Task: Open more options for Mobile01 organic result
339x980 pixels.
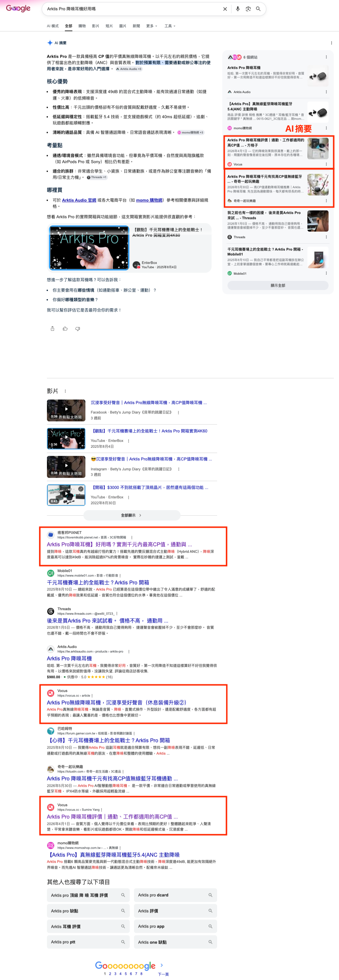Action: coord(120,576)
